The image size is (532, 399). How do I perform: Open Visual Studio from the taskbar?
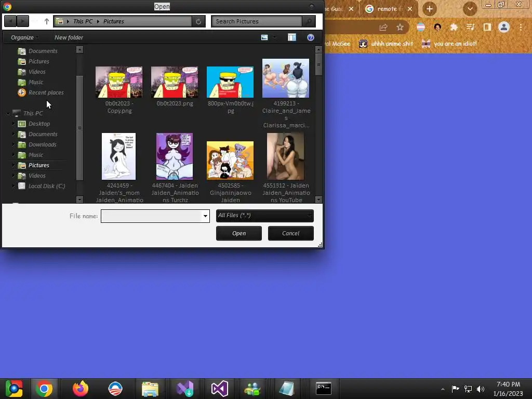pyautogui.click(x=220, y=389)
